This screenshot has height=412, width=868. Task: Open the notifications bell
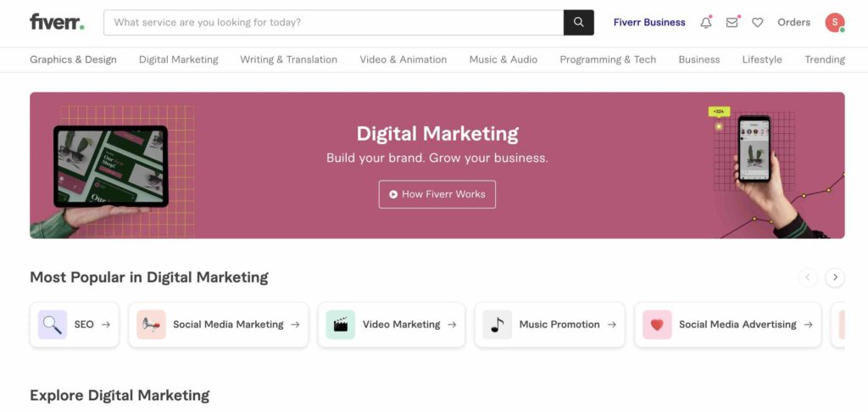(x=706, y=22)
